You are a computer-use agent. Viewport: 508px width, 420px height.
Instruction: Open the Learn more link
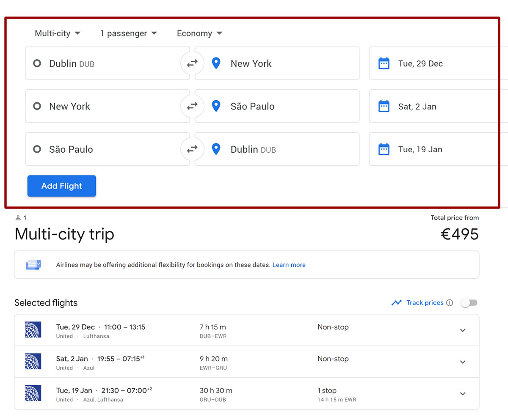point(289,265)
